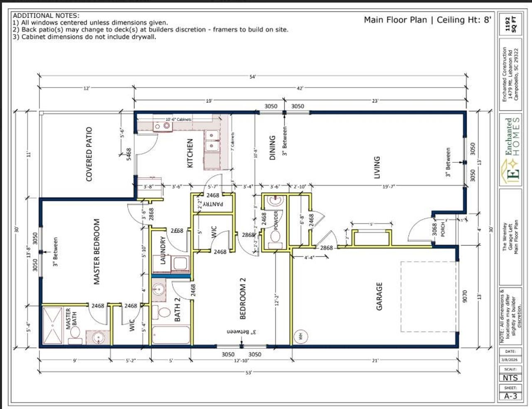This screenshot has width=532, height=409.
Task: Select the shower icon in Master Bath
Action: [53, 326]
